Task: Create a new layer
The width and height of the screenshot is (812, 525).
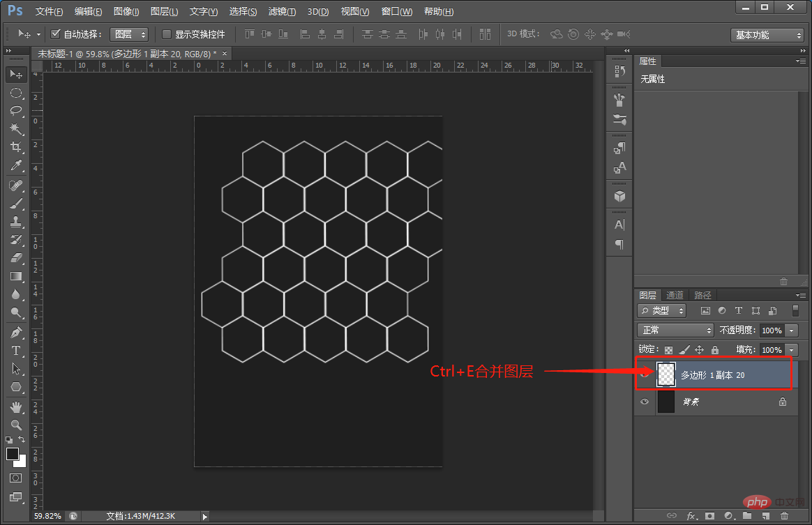Action: pyautogui.click(x=766, y=515)
